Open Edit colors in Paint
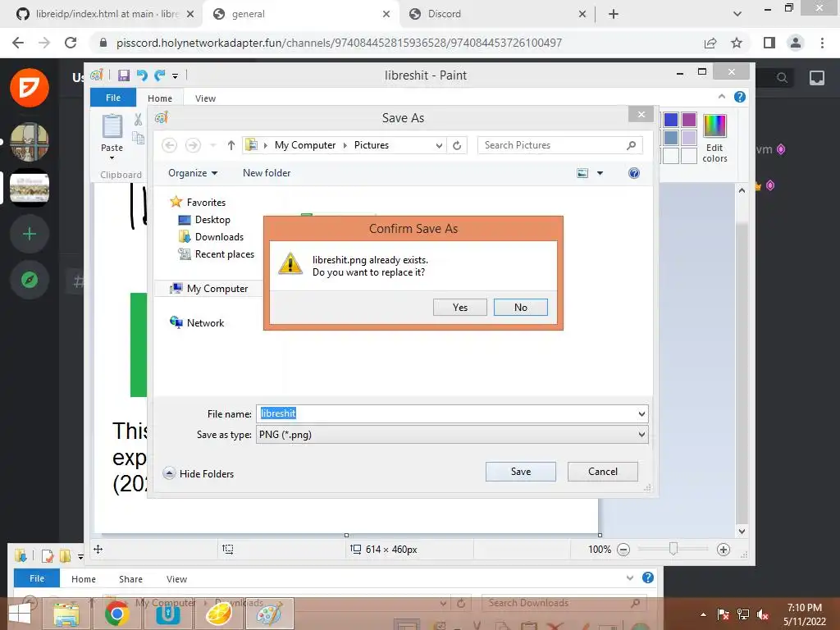840x630 pixels. click(x=714, y=138)
